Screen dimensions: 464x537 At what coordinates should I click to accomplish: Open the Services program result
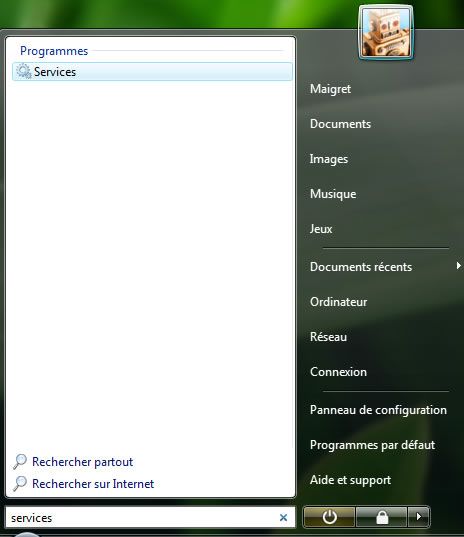pos(152,72)
